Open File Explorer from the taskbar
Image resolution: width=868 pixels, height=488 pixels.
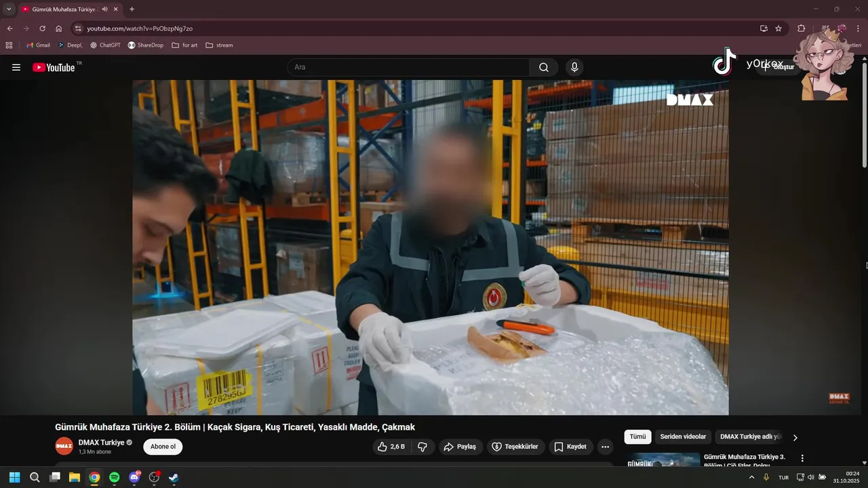[x=75, y=477]
